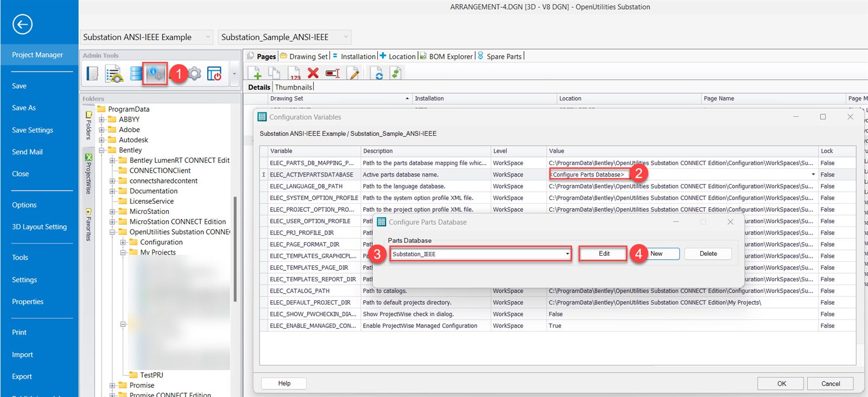Expand the Admin Tools toolbar overflow arrow

click(235, 74)
